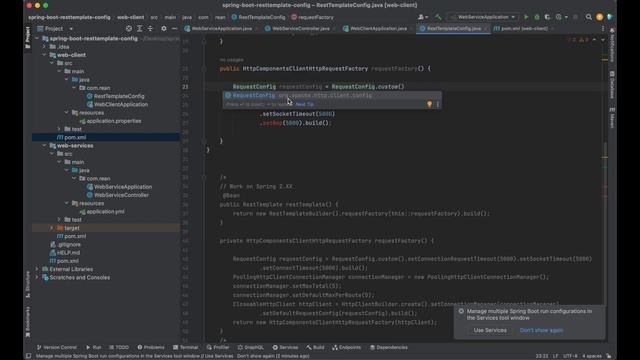Select RequestConfig completion suggestion
Viewport: 640px width, 360px height.
point(331,96)
